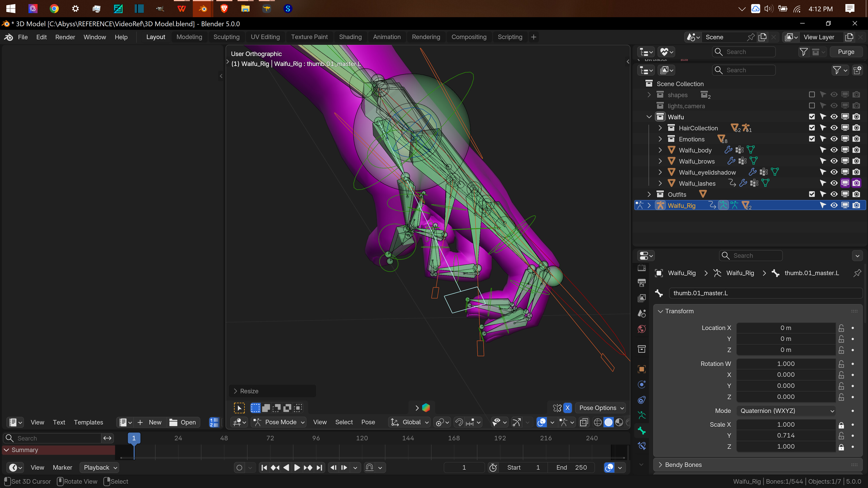868x488 pixels.
Task: Open the Pose Options dropdown
Action: tap(600, 408)
